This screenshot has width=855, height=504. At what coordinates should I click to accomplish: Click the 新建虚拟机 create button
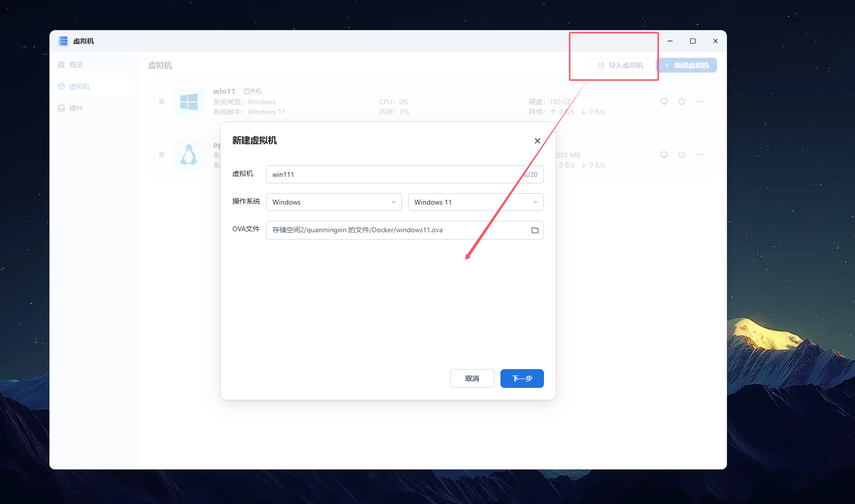pos(686,65)
